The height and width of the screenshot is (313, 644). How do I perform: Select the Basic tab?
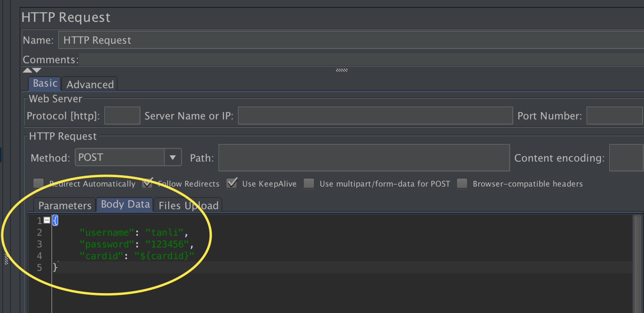click(45, 83)
